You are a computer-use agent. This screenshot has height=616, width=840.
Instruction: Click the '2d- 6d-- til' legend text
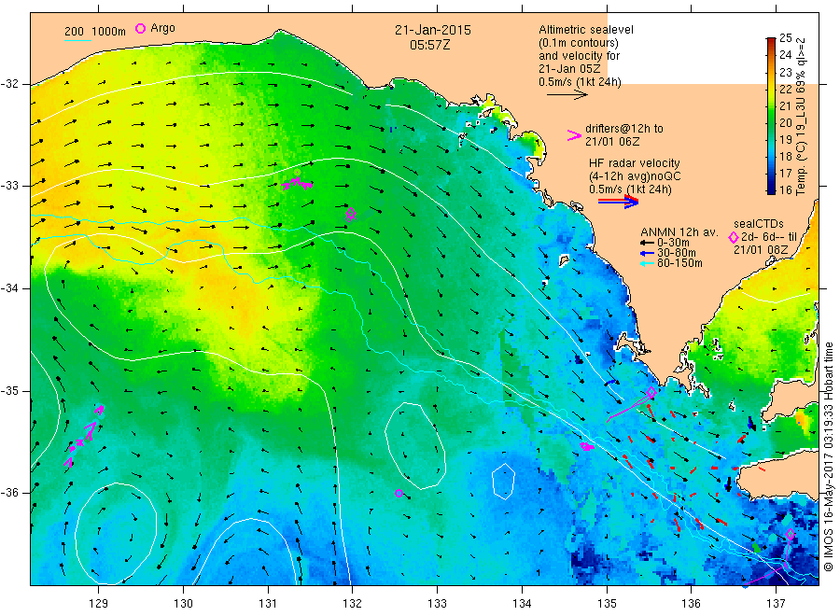(769, 237)
